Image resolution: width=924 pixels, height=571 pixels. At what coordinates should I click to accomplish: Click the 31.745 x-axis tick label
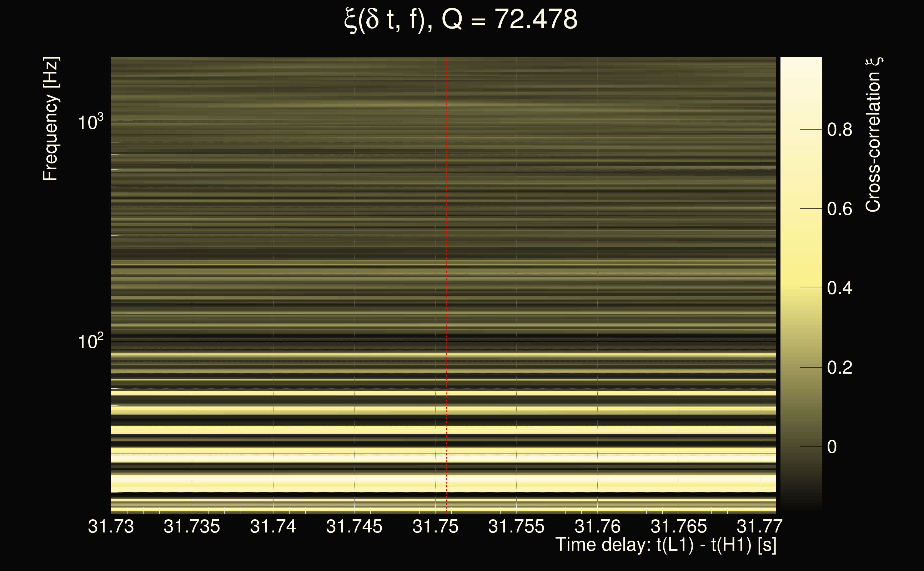(x=354, y=526)
